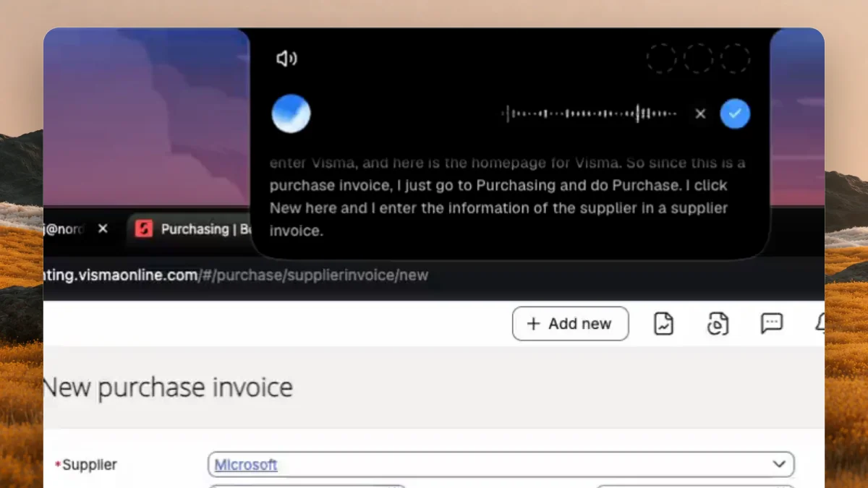Viewport: 868px width, 488px height.
Task: Click the Add new button
Action: (570, 324)
